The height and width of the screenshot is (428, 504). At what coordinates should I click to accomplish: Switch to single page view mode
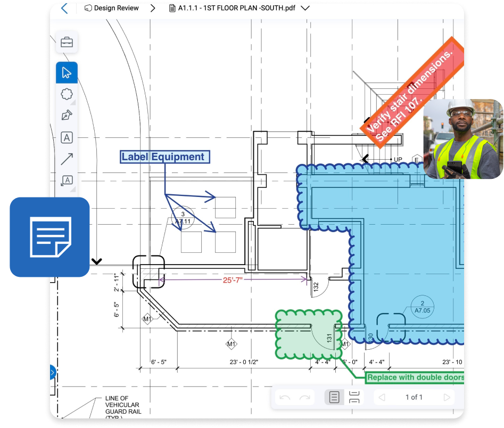tap(334, 397)
